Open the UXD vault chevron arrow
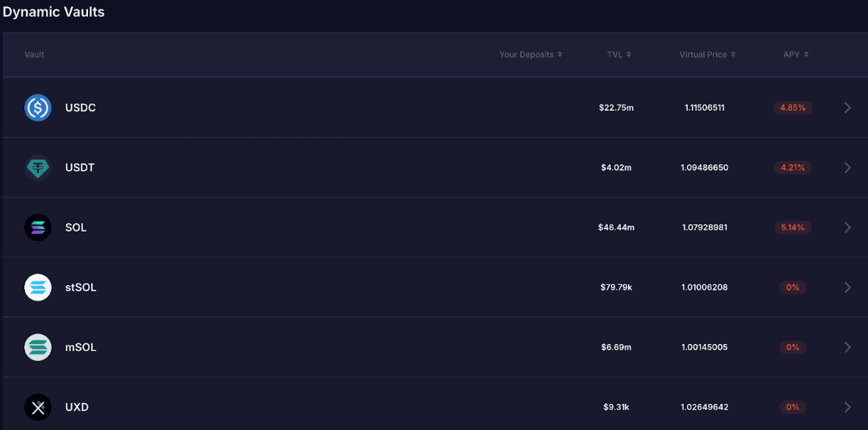 pyautogui.click(x=847, y=407)
